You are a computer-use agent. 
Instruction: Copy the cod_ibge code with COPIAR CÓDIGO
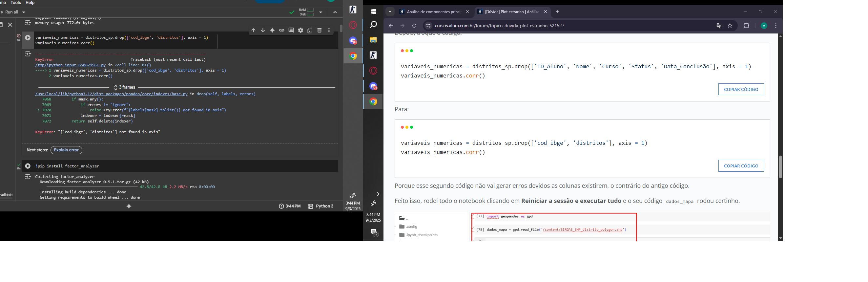[x=741, y=166]
